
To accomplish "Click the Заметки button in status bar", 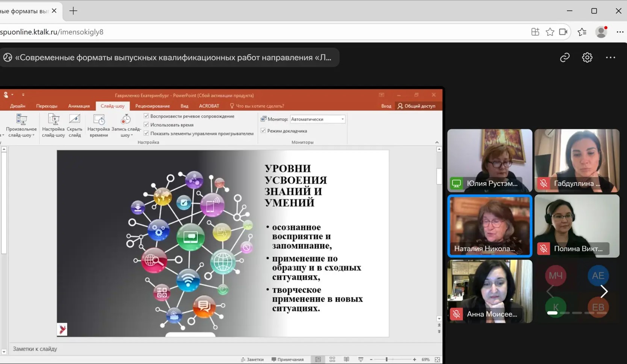I will (252, 359).
